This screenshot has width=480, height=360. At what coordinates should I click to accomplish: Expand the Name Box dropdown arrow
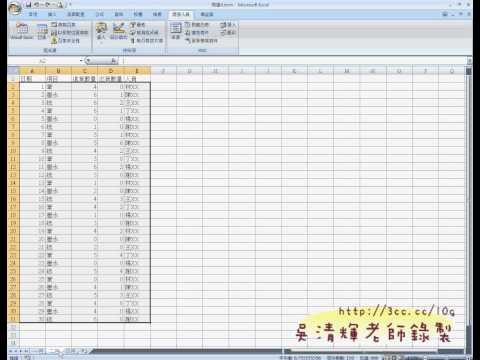click(x=81, y=61)
